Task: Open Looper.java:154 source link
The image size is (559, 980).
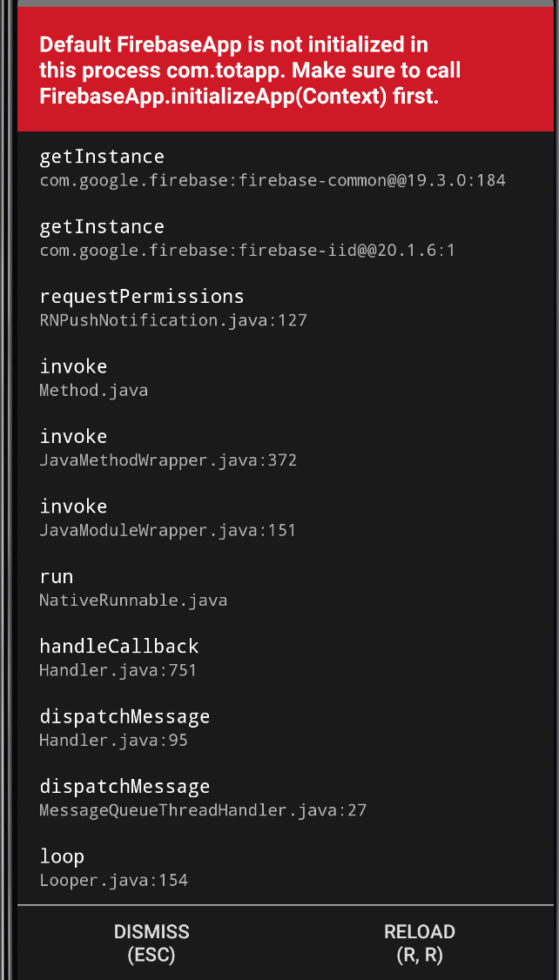Action: pos(113,880)
